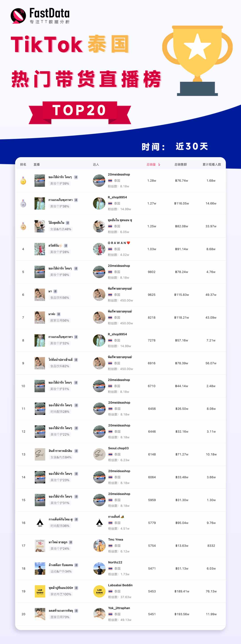Click translate icon on rank 20 livestream
The image size is (241, 644).
tap(76, 611)
